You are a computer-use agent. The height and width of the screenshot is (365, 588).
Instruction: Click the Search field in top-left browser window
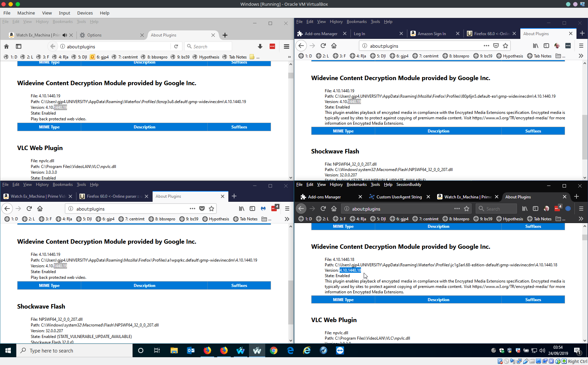[x=208, y=46]
